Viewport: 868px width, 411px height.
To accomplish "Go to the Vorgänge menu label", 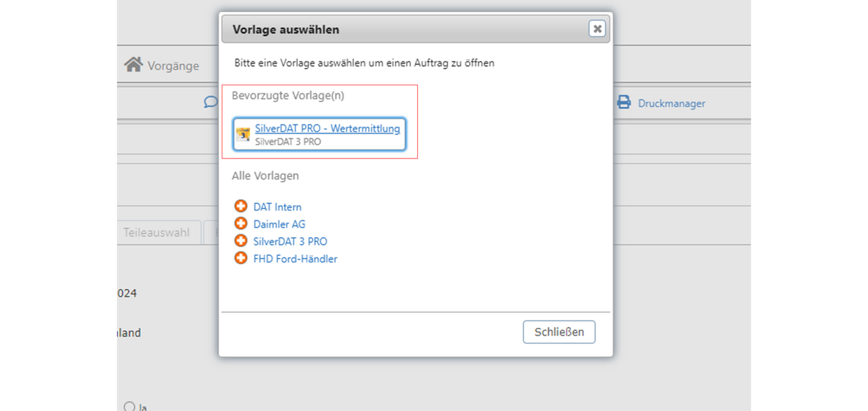I will click(173, 66).
